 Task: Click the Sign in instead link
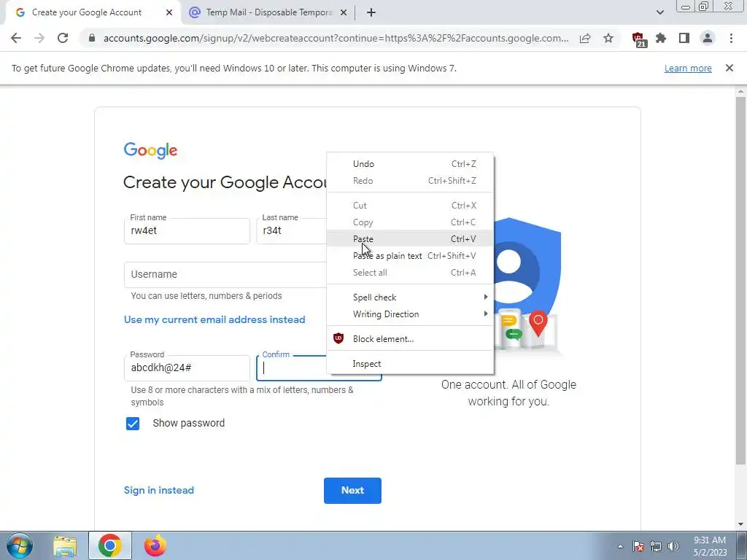158,490
